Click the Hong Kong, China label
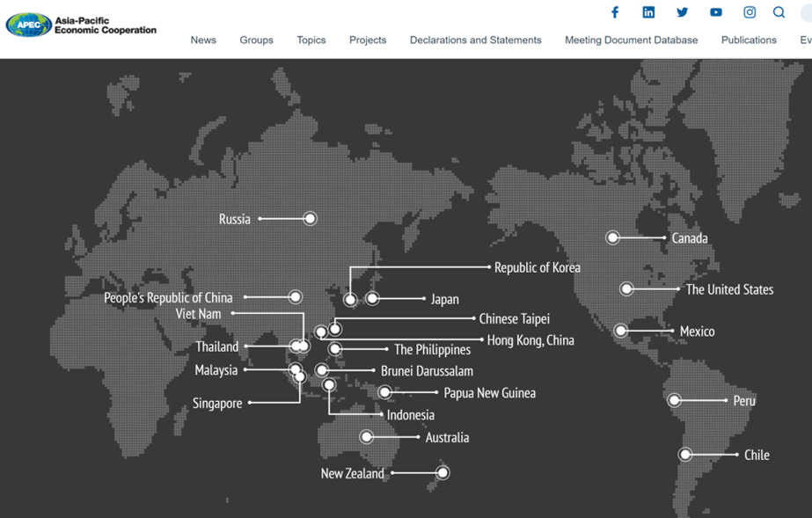The height and width of the screenshot is (518, 812). (530, 340)
